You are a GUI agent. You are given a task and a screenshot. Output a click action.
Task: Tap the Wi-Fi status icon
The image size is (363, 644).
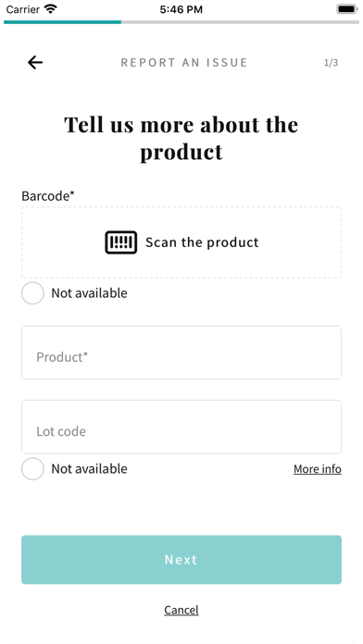click(x=51, y=9)
